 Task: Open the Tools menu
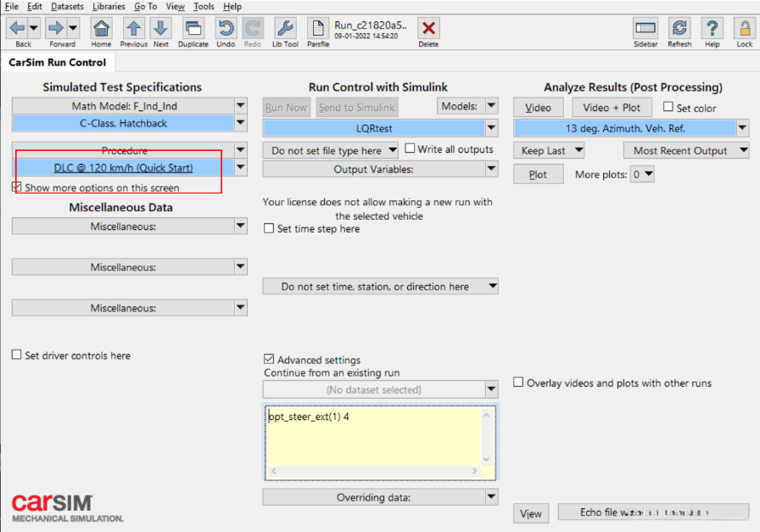pyautogui.click(x=204, y=6)
